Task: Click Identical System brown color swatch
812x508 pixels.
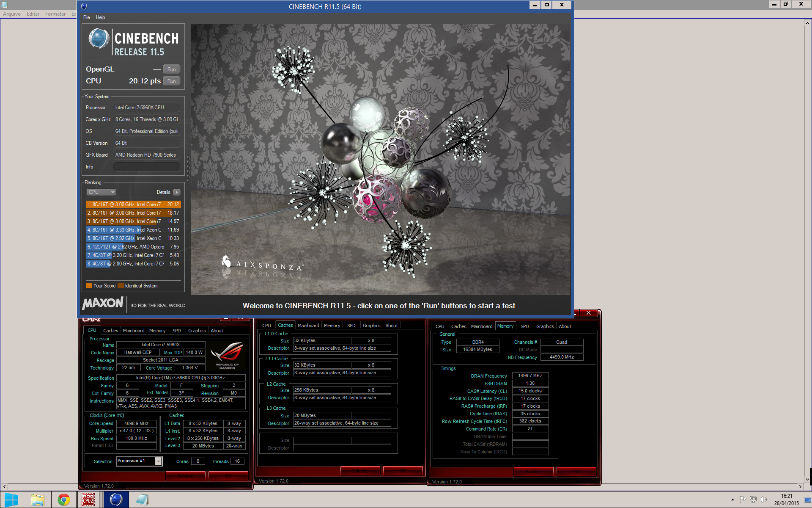Action: [121, 286]
